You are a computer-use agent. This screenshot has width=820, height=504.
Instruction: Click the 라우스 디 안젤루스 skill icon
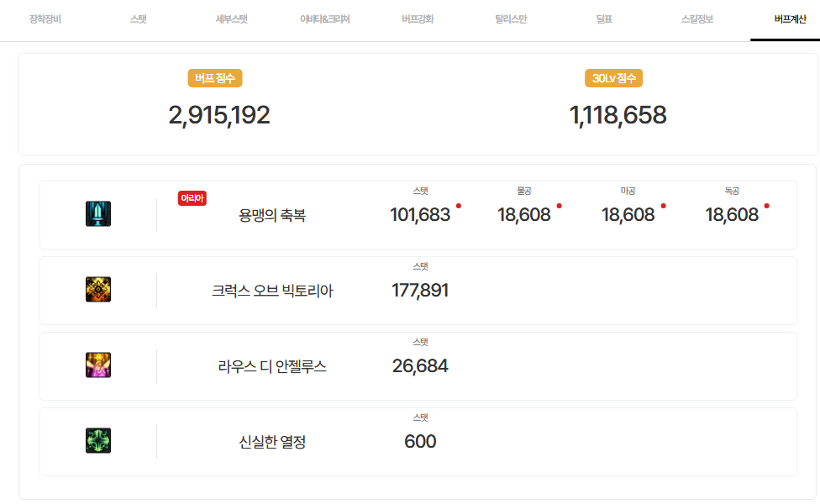[x=98, y=365]
